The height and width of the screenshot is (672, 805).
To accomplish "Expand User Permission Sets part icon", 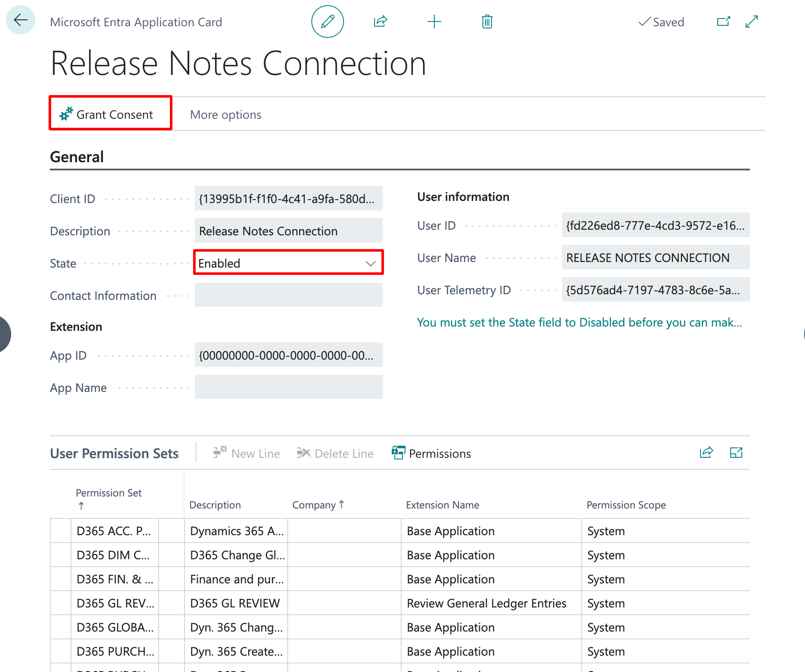I will (x=736, y=453).
